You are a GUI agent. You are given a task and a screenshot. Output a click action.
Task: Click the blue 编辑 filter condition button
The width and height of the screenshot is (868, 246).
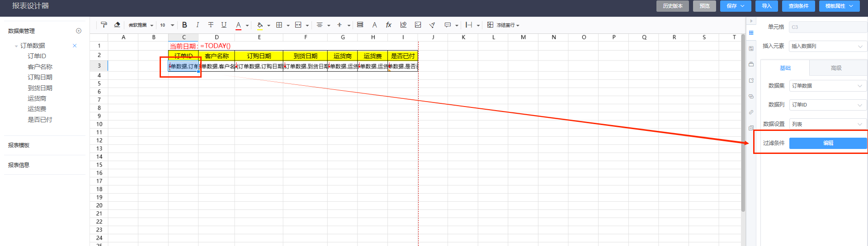[828, 143]
